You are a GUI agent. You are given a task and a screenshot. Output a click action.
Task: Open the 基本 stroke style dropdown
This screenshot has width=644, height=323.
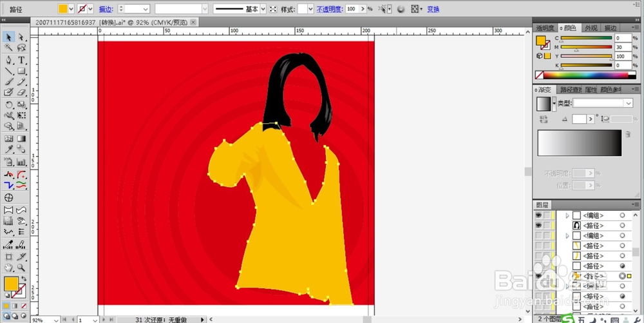tap(263, 9)
